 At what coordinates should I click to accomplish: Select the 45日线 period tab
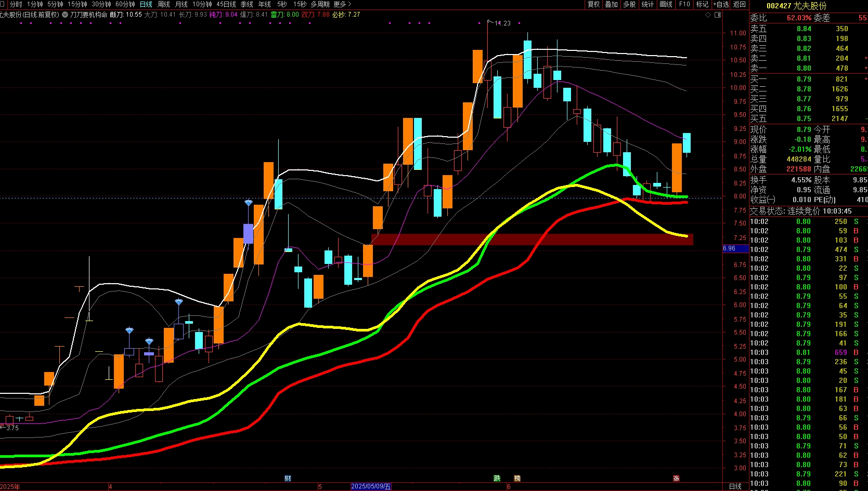(x=226, y=4)
